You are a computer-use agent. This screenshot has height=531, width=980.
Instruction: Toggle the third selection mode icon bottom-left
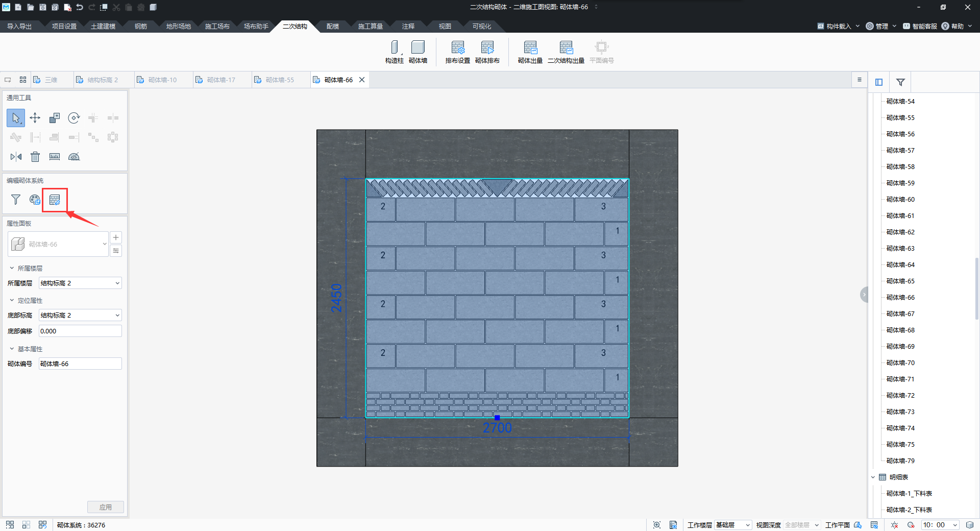[x=43, y=525]
